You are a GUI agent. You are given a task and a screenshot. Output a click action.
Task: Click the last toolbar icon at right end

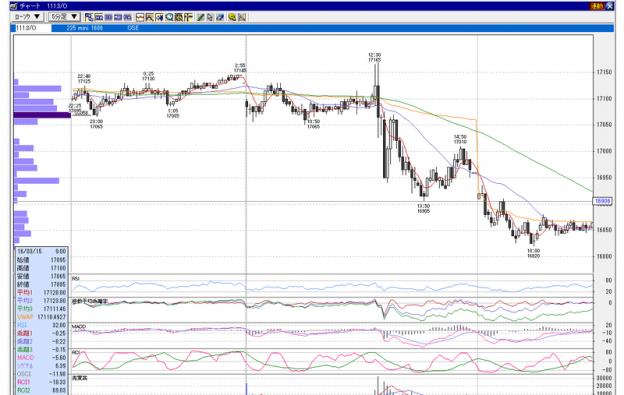(242, 17)
